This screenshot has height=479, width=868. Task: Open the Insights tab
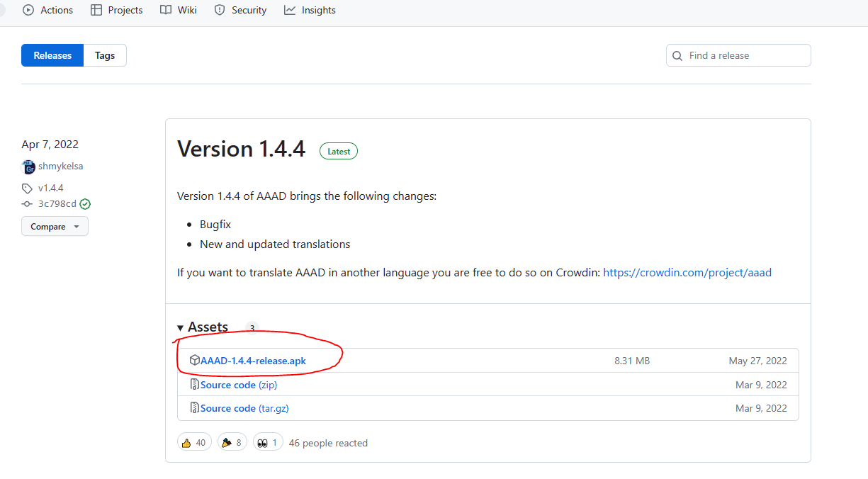click(310, 10)
